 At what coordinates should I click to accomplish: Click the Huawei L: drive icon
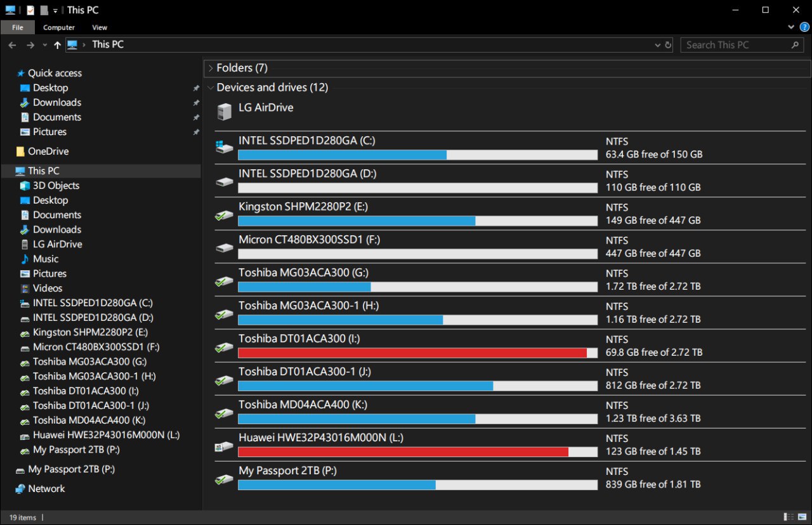tap(225, 446)
